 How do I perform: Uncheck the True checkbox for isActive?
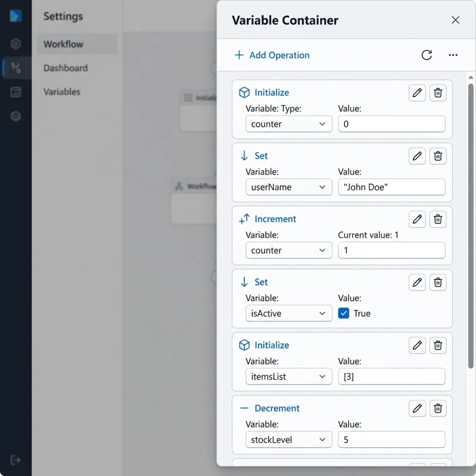tap(344, 313)
